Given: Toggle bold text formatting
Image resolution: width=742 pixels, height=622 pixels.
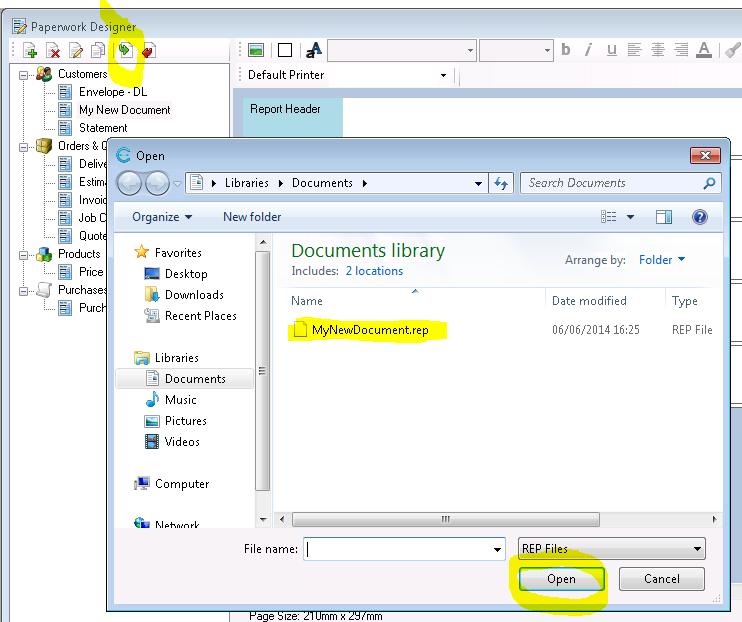Looking at the screenshot, I should 566,50.
